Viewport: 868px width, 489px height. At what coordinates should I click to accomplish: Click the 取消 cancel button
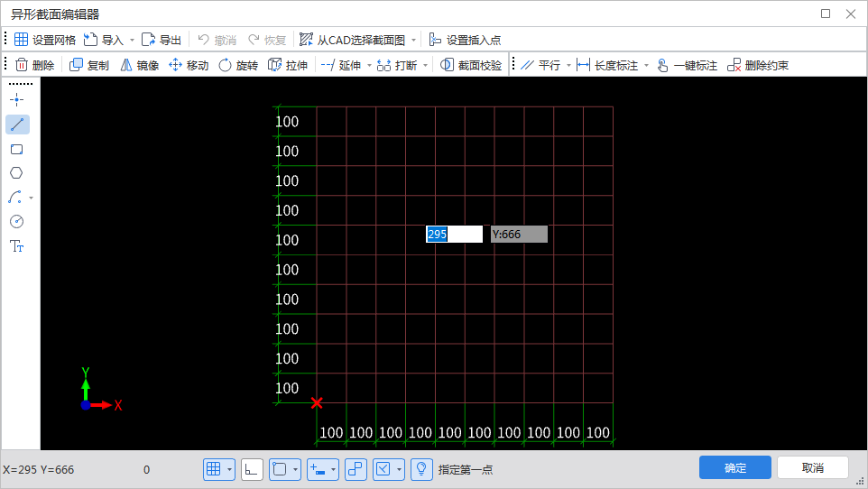[813, 468]
